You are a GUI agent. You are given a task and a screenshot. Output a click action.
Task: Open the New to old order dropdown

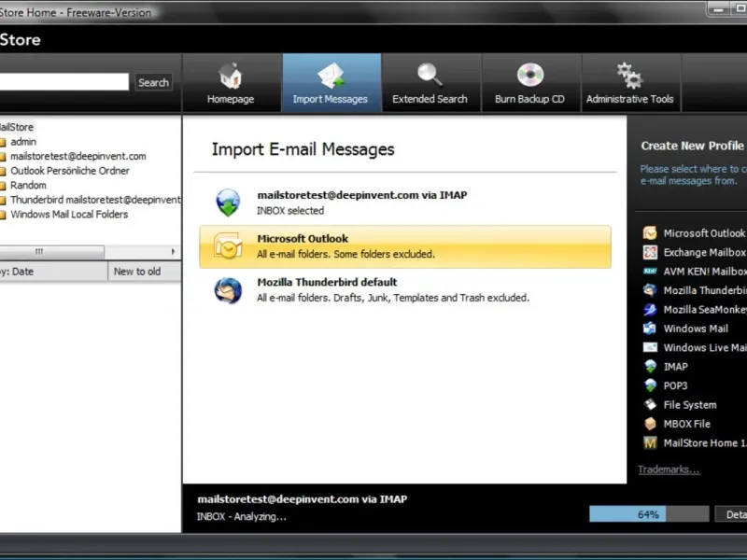145,272
